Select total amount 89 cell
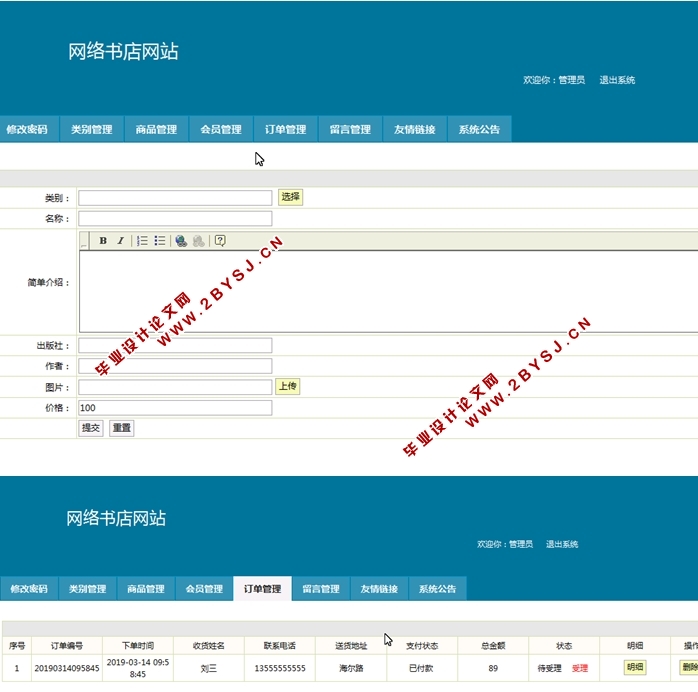This screenshot has height=692, width=698. point(493,668)
